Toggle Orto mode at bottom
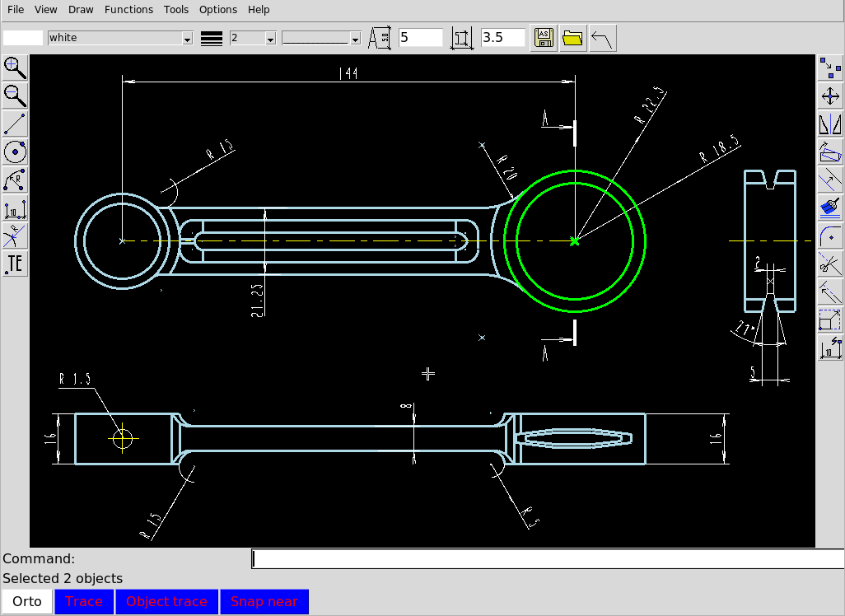The height and width of the screenshot is (616, 845). point(26,601)
